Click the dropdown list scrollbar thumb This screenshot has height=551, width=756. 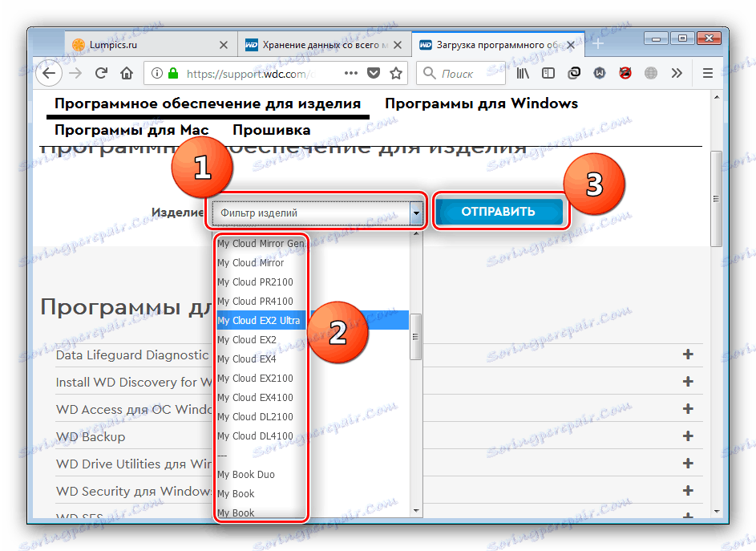coord(415,337)
